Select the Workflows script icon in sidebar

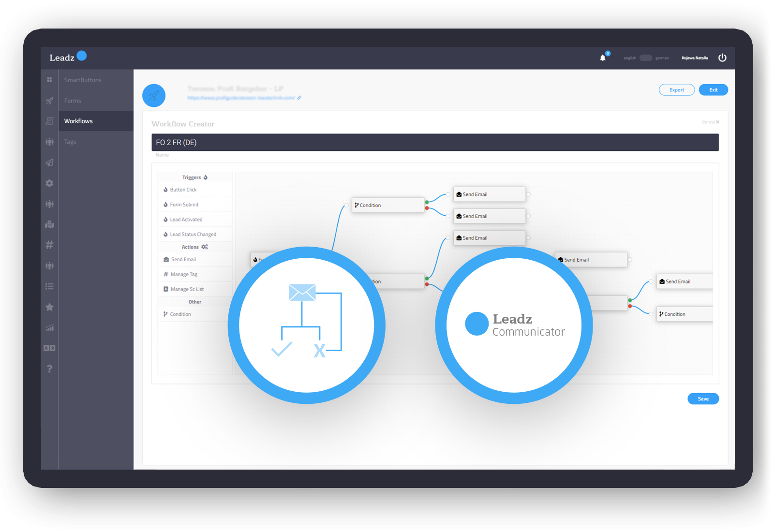pos(49,121)
